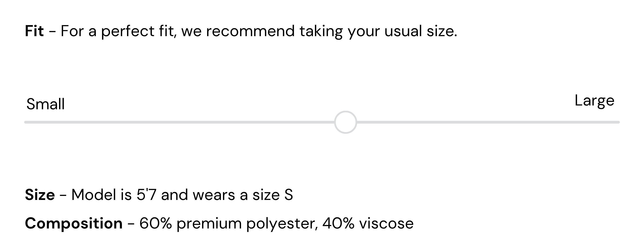The image size is (644, 242).
Task: Click the "Large" slider label
Action: tap(594, 100)
